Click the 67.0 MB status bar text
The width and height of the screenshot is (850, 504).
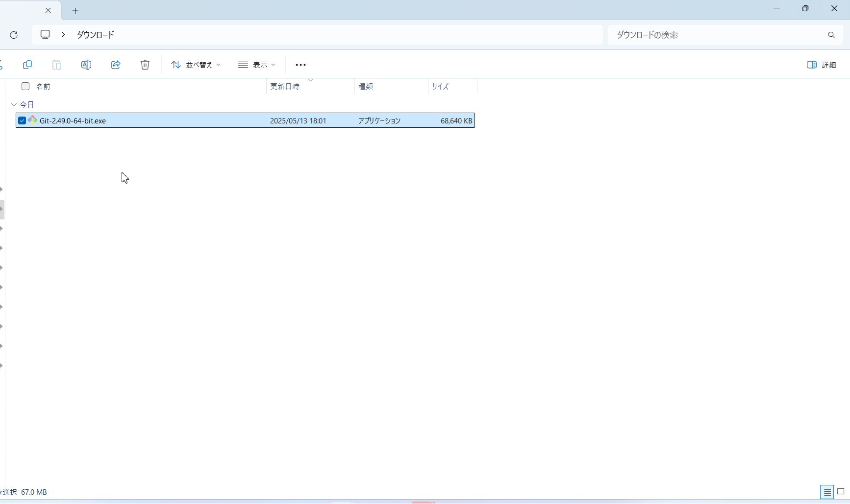(34, 492)
